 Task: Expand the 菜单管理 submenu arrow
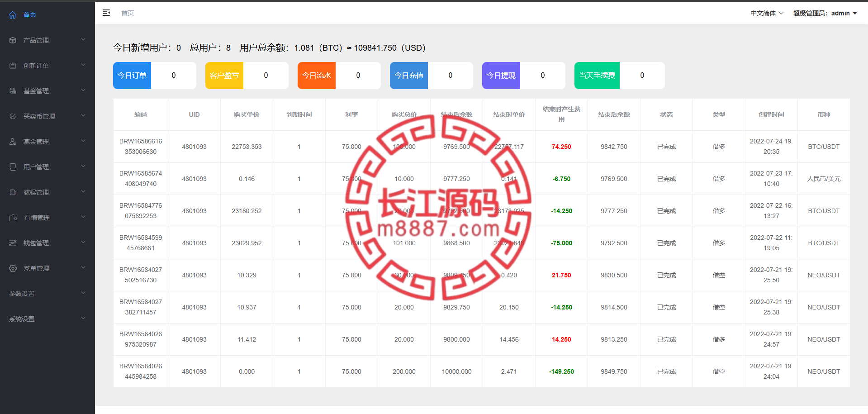click(x=83, y=268)
